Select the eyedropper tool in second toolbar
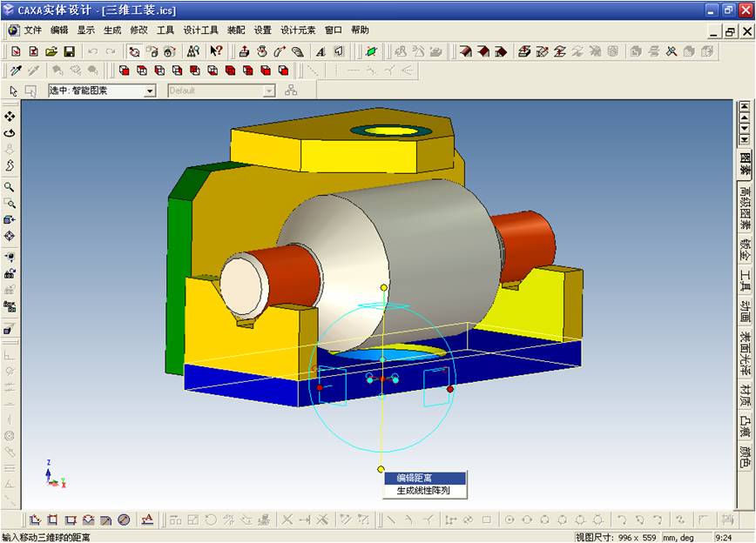 tap(15, 70)
